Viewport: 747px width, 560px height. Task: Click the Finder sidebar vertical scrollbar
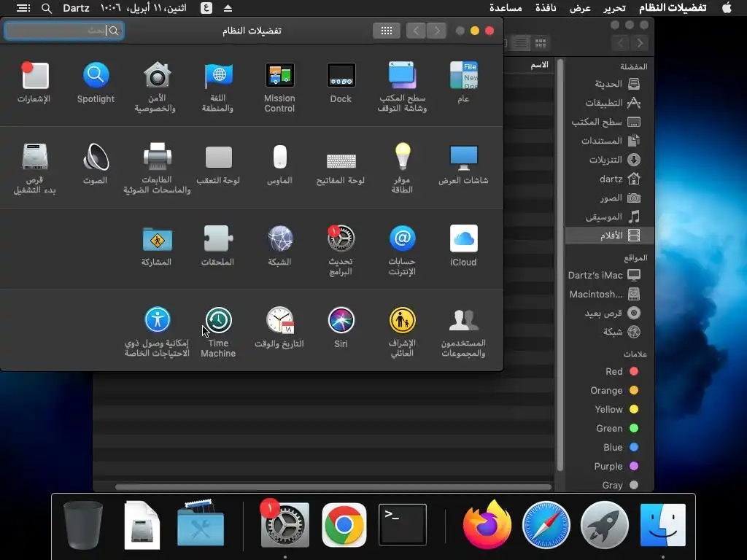point(560,265)
